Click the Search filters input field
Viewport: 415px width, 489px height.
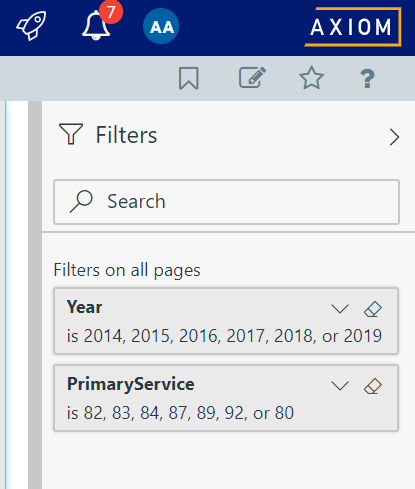point(226,202)
